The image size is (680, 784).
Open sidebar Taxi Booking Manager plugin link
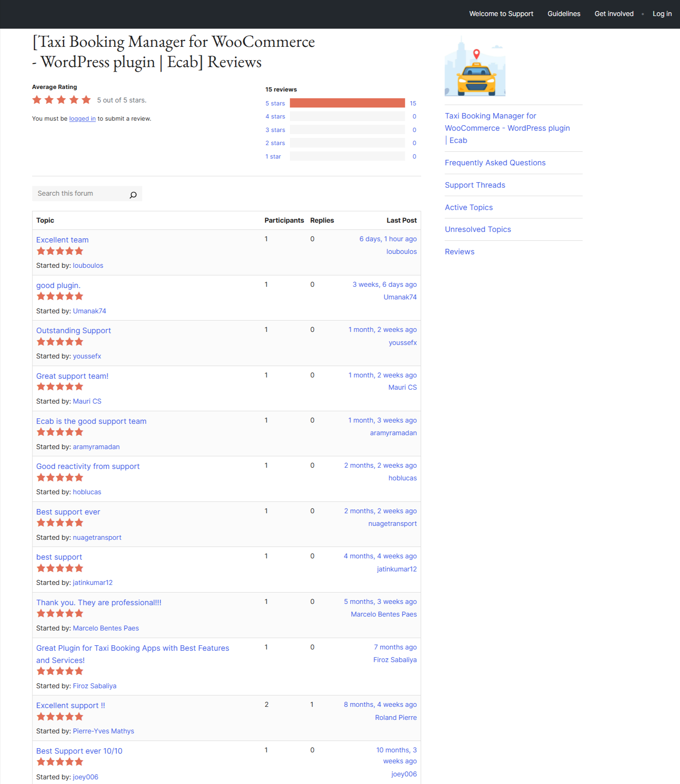tap(507, 128)
